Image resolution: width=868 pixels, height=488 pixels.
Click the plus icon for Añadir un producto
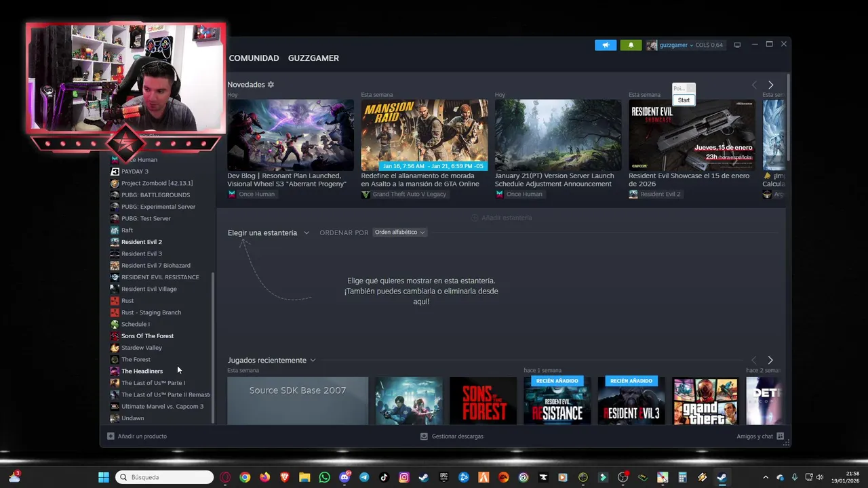tap(111, 436)
